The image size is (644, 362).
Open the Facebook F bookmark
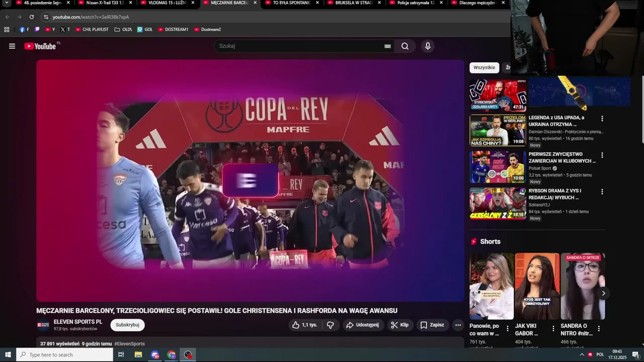[24, 30]
